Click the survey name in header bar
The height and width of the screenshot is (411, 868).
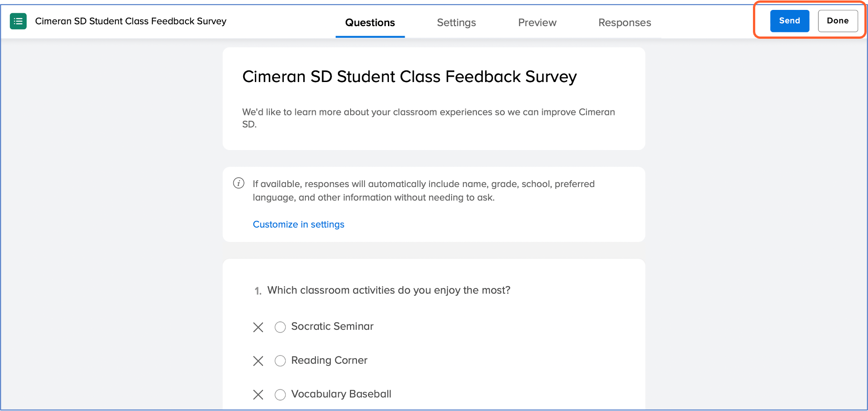click(130, 21)
